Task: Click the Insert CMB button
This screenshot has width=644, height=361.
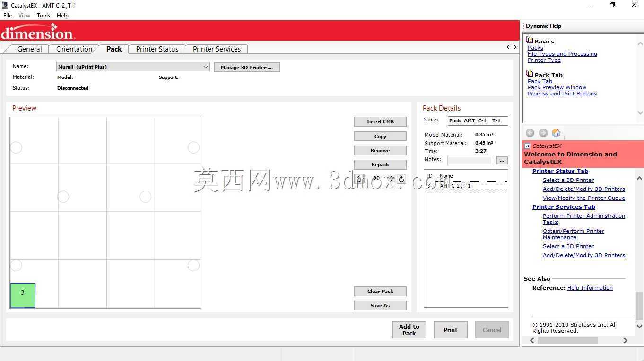Action: (x=380, y=121)
